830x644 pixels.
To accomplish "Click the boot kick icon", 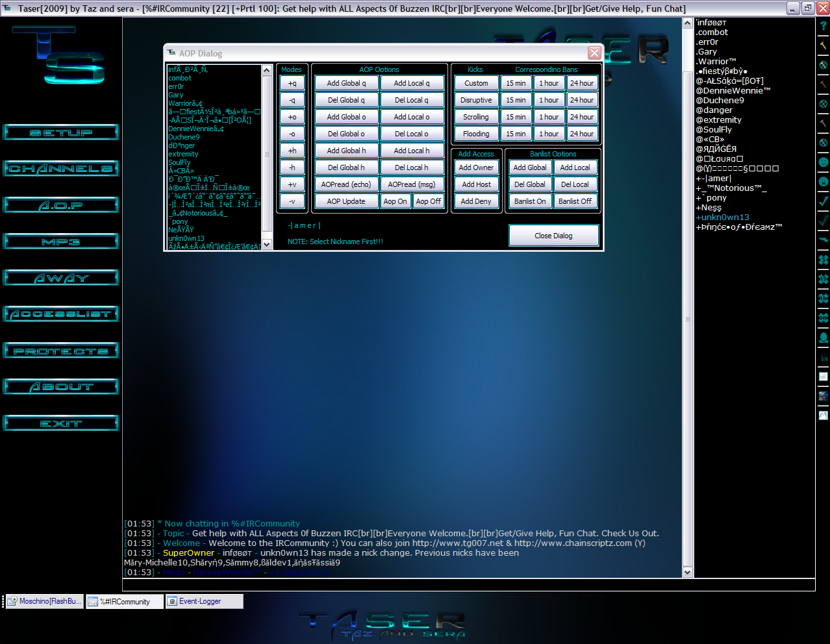I will pos(823,240).
